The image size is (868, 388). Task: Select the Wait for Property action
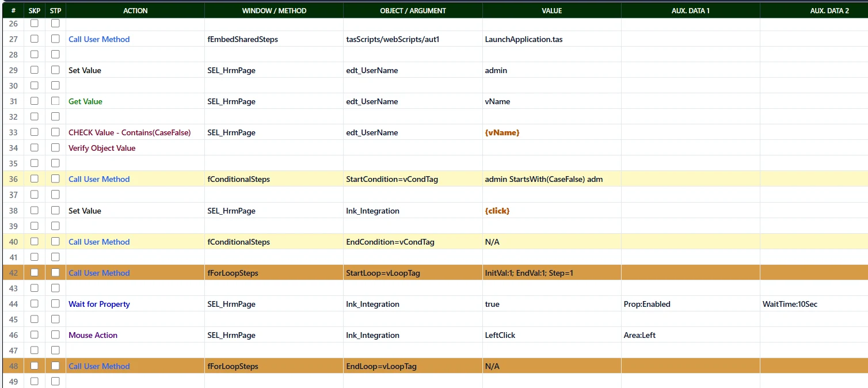click(99, 304)
